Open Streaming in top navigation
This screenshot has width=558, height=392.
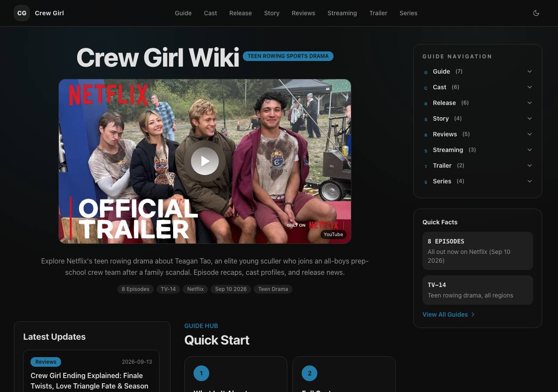pos(342,13)
